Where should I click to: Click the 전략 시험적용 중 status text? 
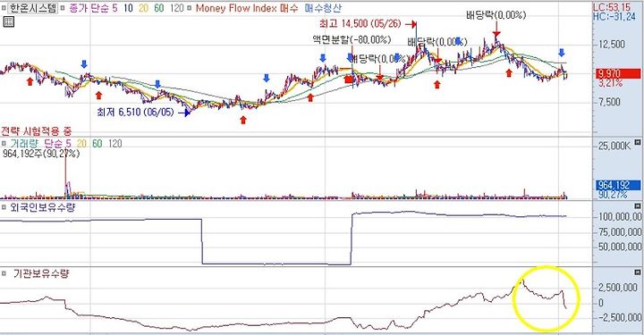[37, 131]
